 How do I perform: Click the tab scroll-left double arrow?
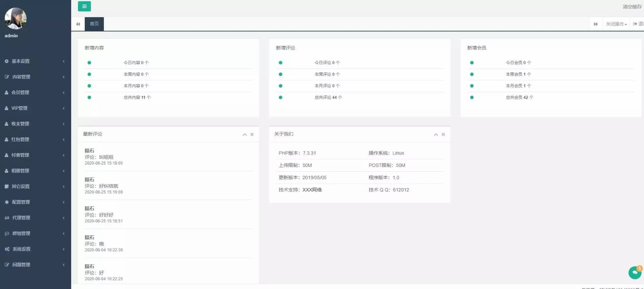click(x=78, y=24)
